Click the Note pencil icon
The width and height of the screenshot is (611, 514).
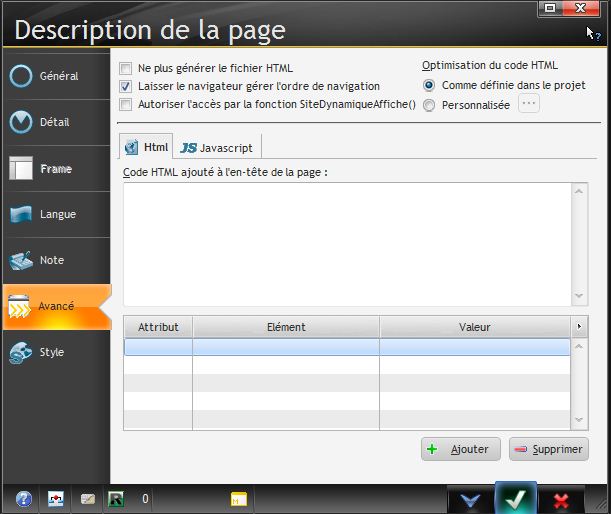21,261
